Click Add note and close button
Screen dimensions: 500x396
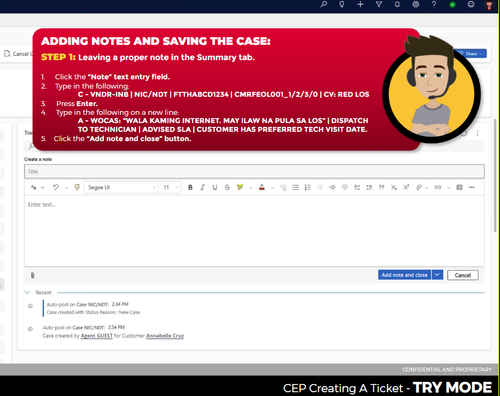pos(404,275)
